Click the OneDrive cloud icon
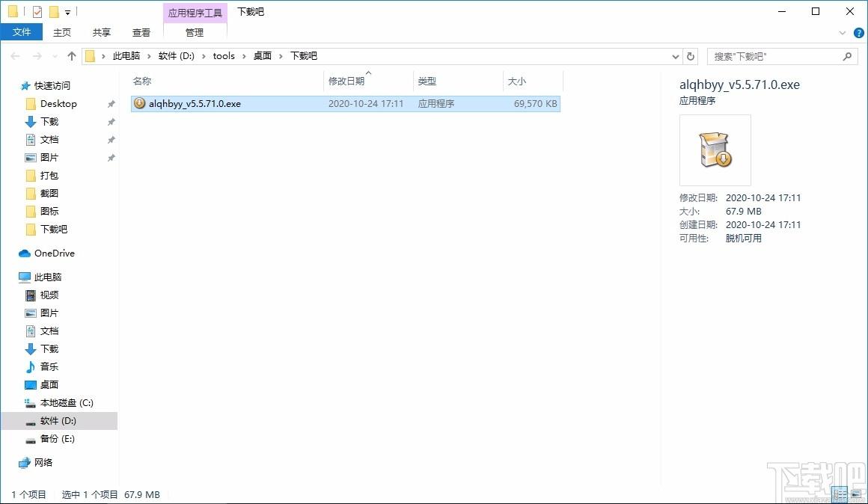 point(25,253)
